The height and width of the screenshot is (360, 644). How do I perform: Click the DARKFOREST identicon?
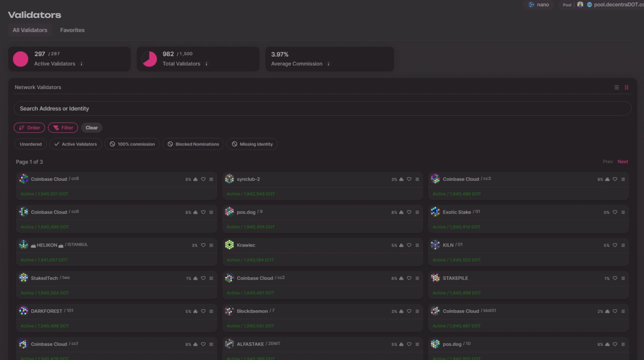[x=24, y=311]
